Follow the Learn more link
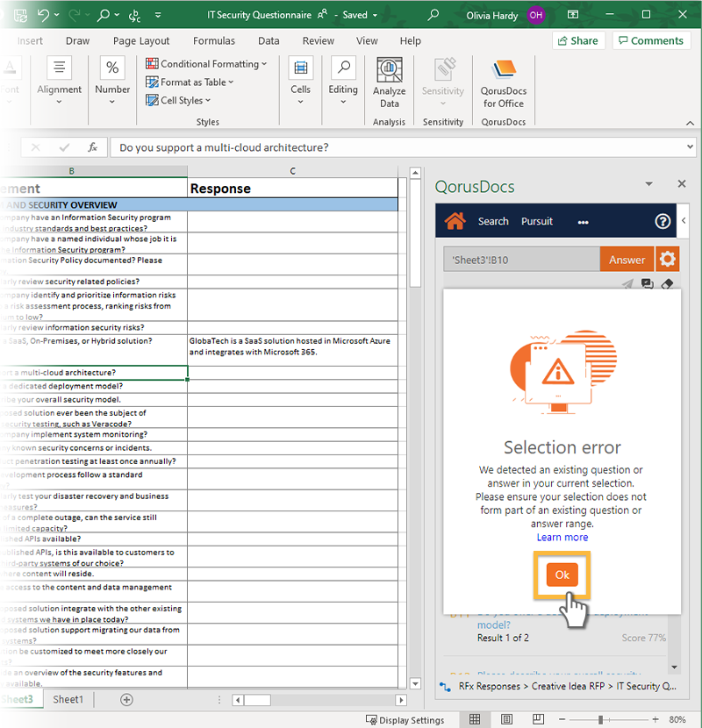The height and width of the screenshot is (728, 702). point(562,537)
